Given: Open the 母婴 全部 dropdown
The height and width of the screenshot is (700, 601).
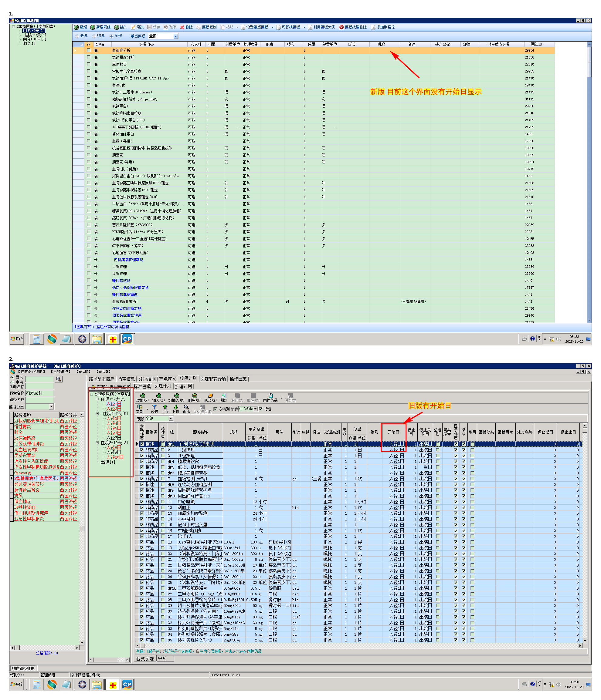Looking at the screenshot, I should pos(171,419).
